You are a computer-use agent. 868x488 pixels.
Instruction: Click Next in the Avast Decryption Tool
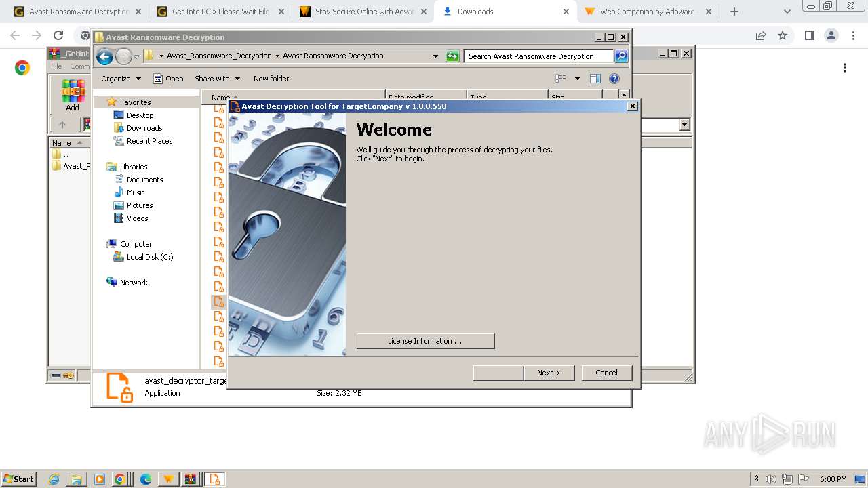point(549,373)
